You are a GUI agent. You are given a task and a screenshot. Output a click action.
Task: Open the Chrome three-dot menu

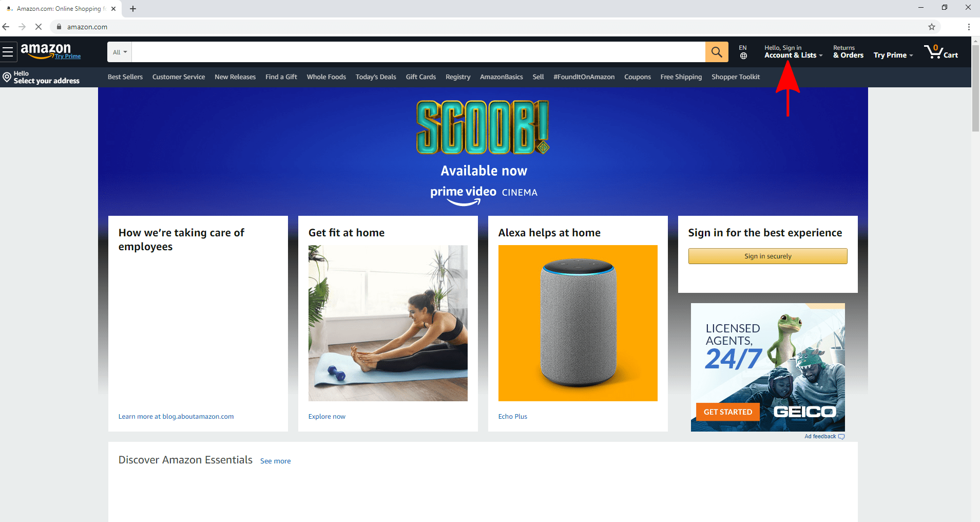[x=969, y=27]
